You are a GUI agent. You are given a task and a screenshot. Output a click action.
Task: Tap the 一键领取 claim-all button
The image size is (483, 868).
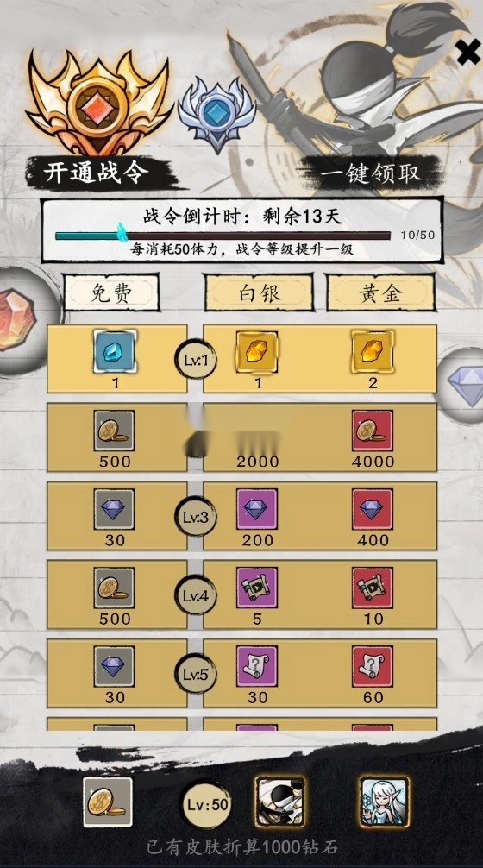pyautogui.click(x=371, y=173)
